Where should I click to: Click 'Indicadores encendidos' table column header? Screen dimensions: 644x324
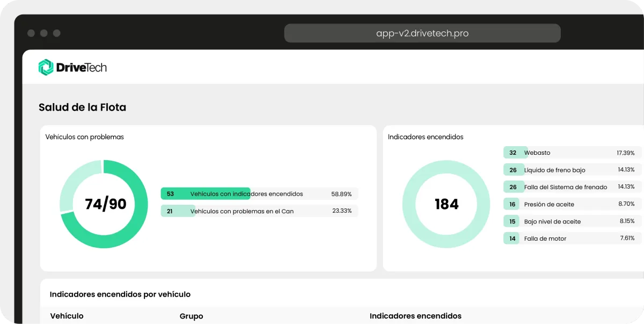[415, 316]
